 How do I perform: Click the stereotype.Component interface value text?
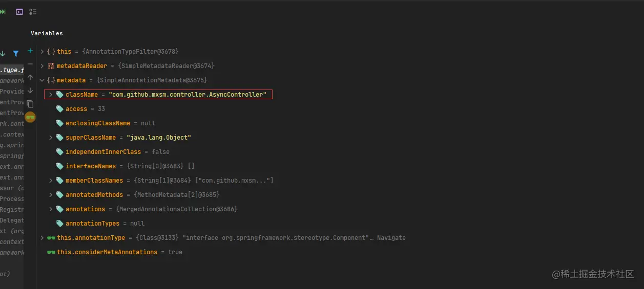tap(276, 238)
